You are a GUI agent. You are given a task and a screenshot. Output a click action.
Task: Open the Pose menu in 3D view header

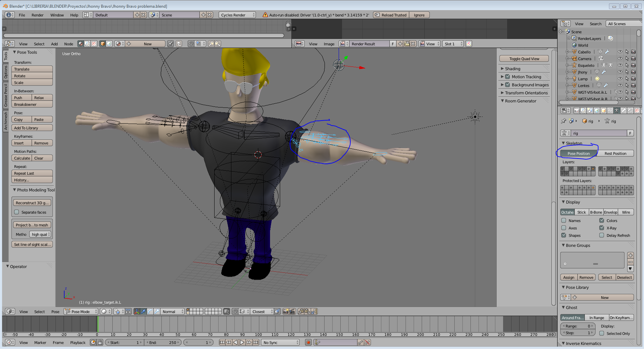(x=55, y=311)
